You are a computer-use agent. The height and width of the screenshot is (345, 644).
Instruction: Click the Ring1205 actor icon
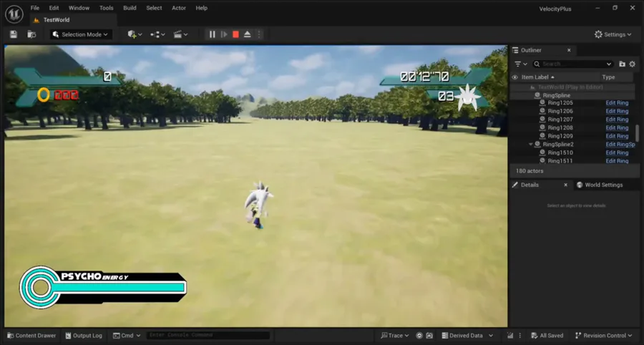(x=542, y=102)
